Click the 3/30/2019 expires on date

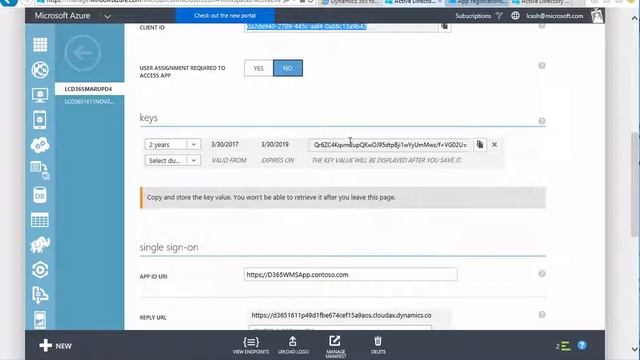(x=275, y=144)
